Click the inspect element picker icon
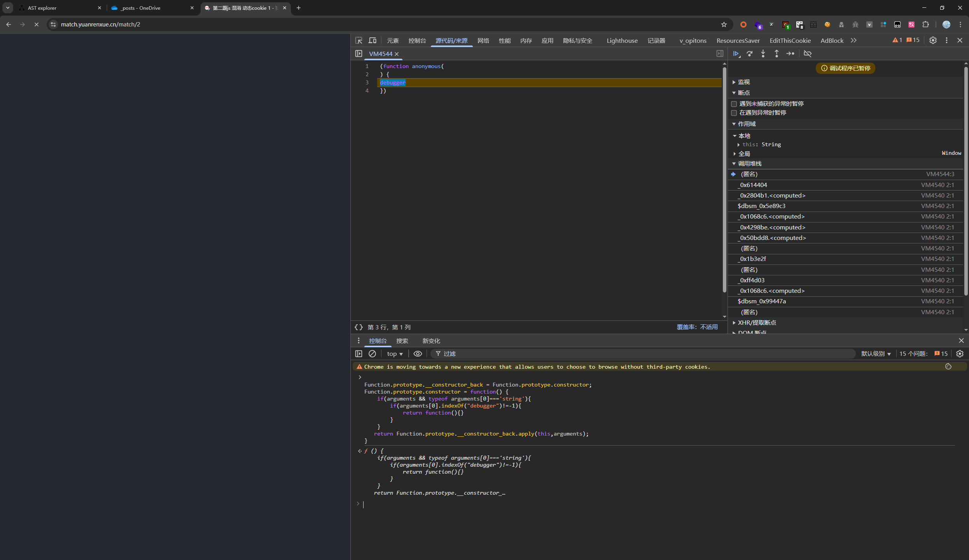Viewport: 969px width, 560px height. [359, 40]
